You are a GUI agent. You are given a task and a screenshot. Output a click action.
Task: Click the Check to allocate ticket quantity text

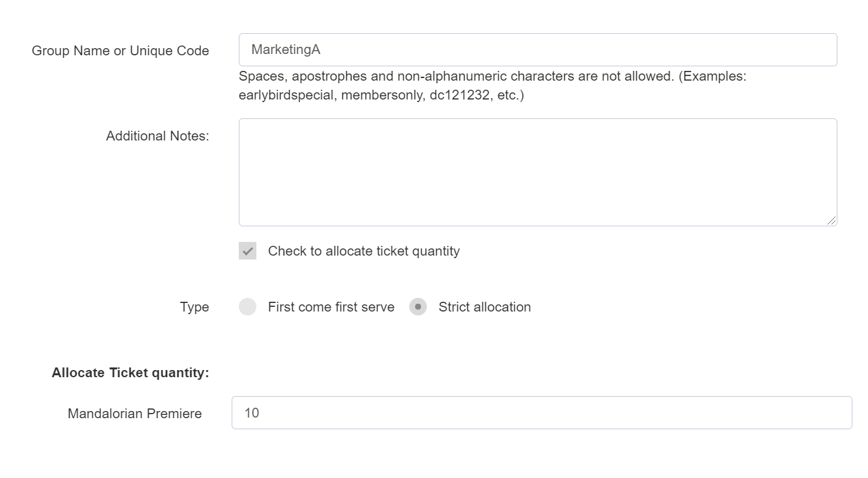coord(364,251)
